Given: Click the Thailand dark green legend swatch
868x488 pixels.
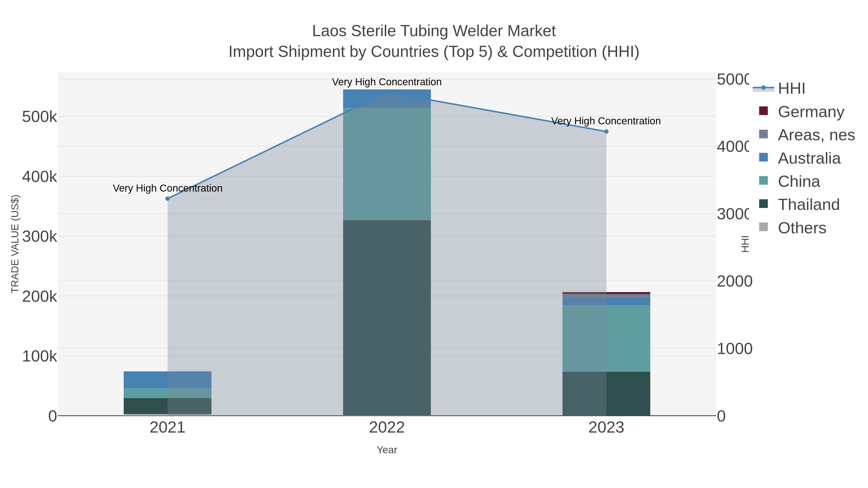Looking at the screenshot, I should 764,204.
